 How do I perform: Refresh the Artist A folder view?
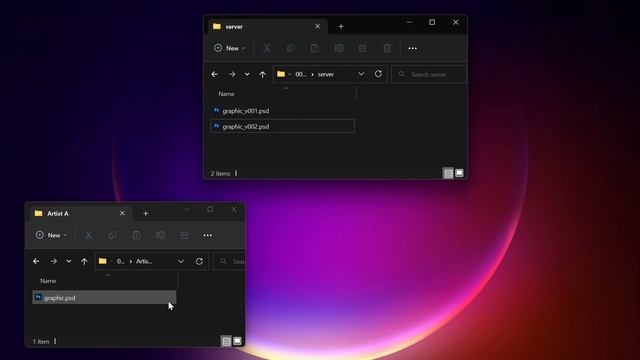point(199,261)
